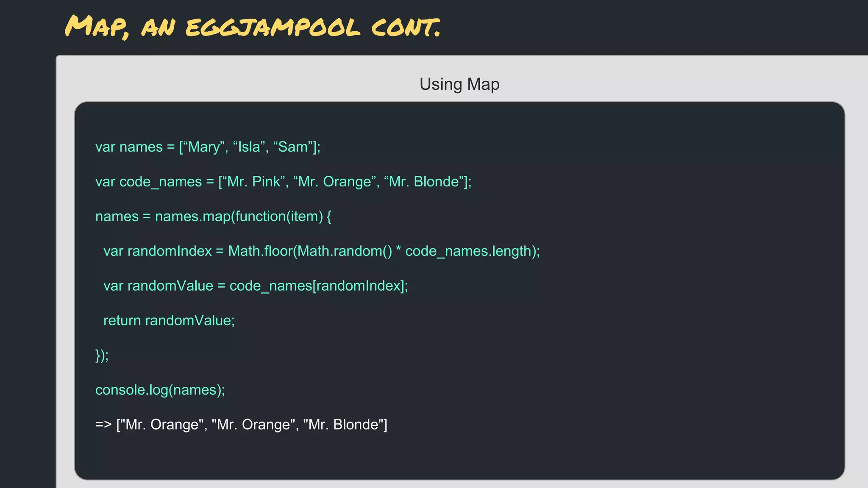The height and width of the screenshot is (488, 868).
Task: Click the "var randomValue = code_names[randomIndex];" line
Action: (x=256, y=286)
